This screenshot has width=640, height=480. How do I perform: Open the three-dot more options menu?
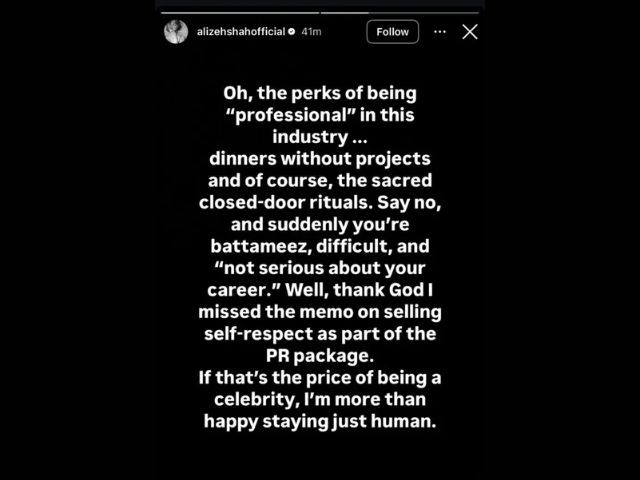pyautogui.click(x=440, y=32)
